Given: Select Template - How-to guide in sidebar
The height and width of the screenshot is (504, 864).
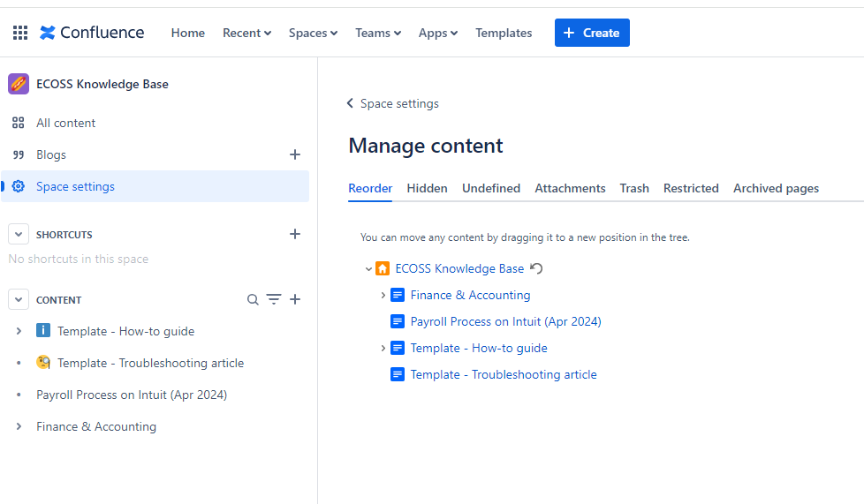Looking at the screenshot, I should [x=125, y=331].
